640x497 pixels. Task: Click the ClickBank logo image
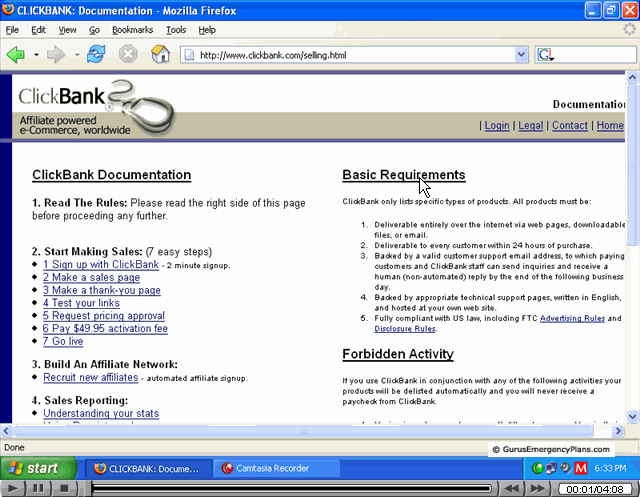(97, 107)
